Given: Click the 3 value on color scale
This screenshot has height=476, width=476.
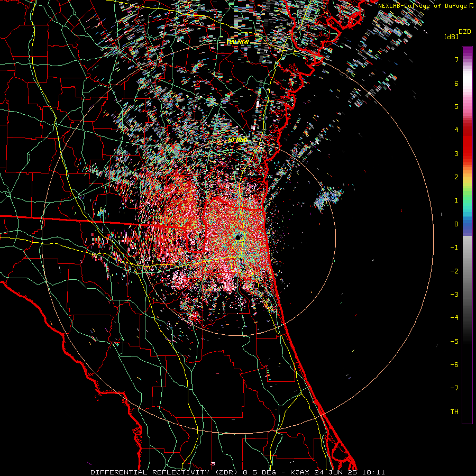Looking at the screenshot, I should (x=456, y=153).
